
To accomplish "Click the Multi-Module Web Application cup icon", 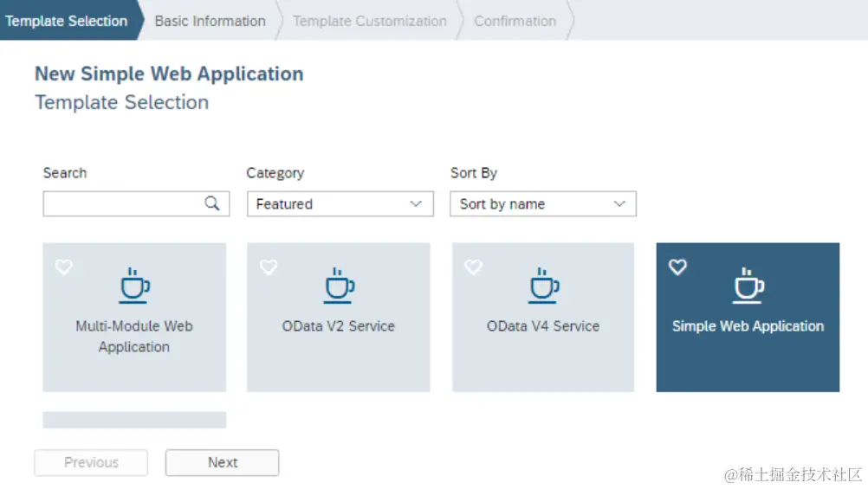I will click(134, 286).
